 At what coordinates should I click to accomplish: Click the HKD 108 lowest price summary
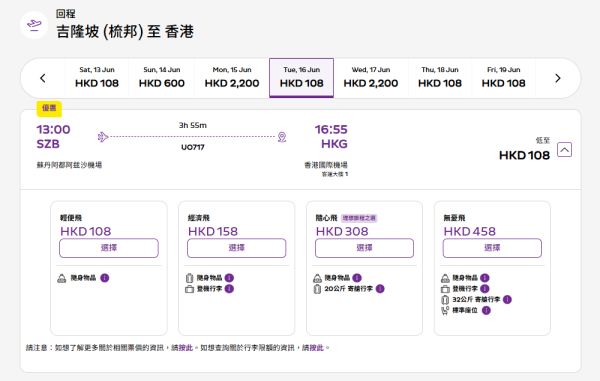524,155
